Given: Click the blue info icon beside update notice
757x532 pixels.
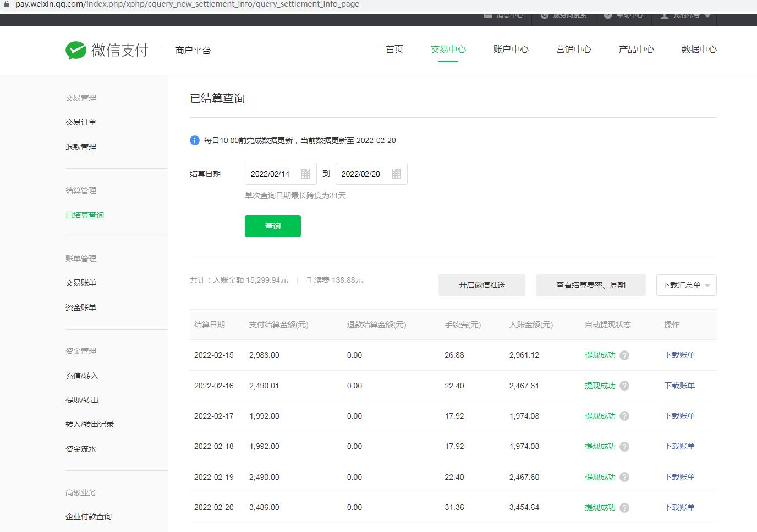Looking at the screenshot, I should 195,140.
